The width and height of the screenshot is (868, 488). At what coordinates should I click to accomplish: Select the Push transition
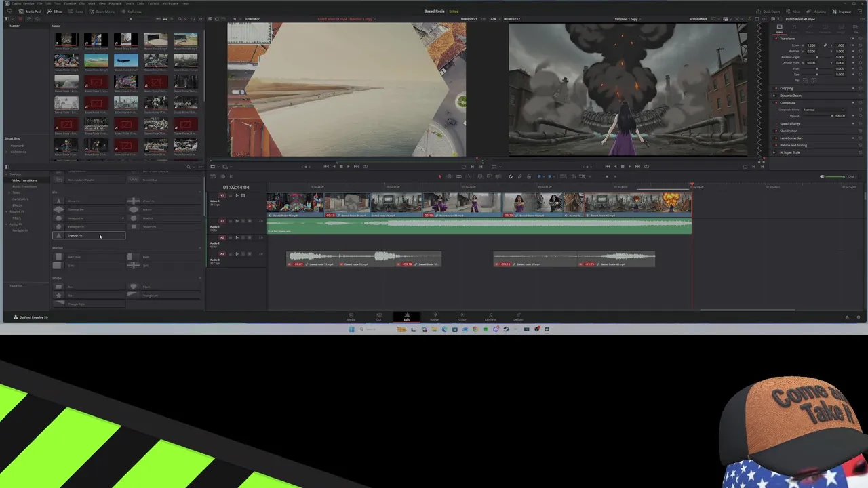[164, 257]
